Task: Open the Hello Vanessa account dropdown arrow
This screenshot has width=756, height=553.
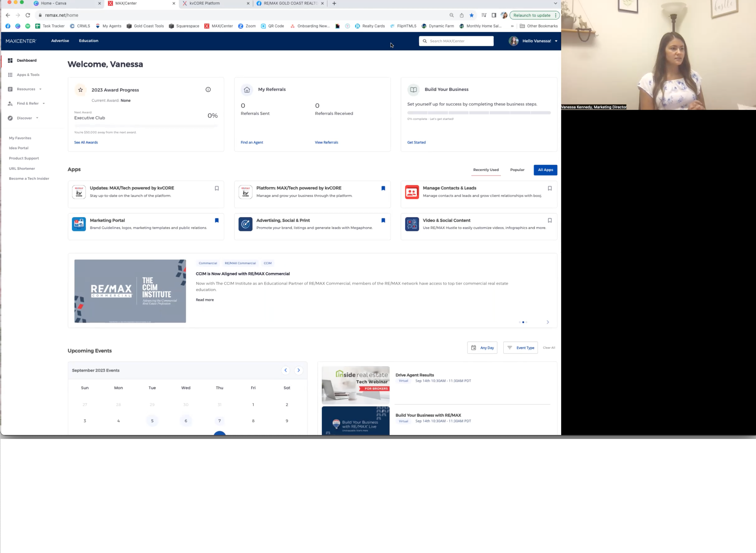Action: click(556, 41)
